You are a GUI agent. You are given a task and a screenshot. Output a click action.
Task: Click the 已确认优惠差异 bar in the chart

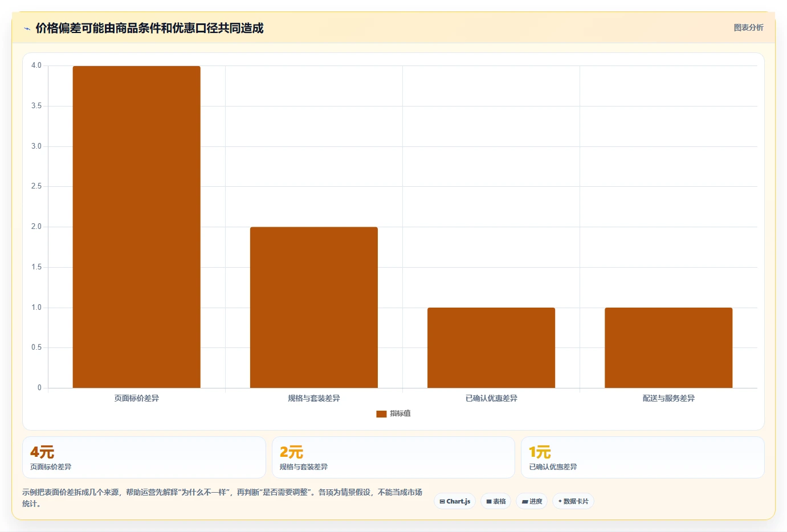491,347
